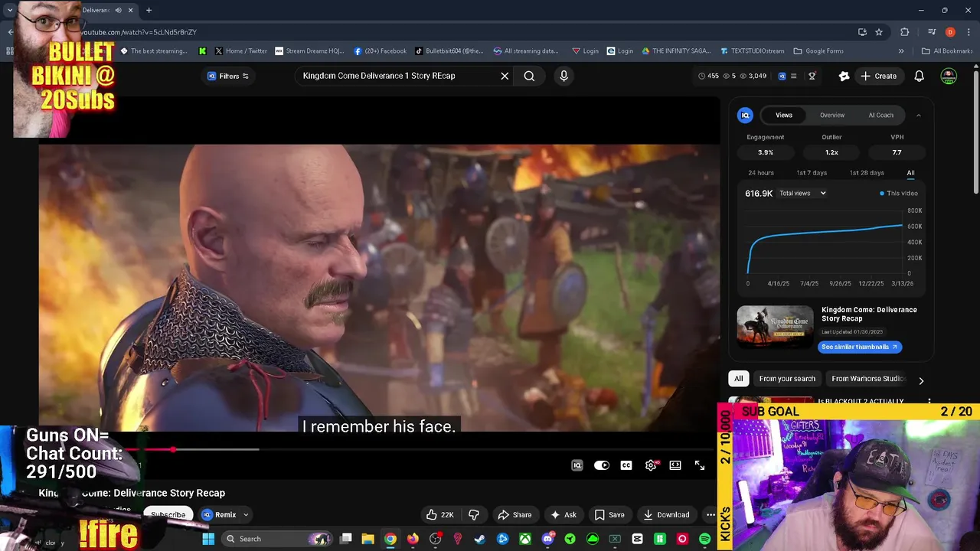
Task: Open Steam from the taskbar
Action: [480, 539]
